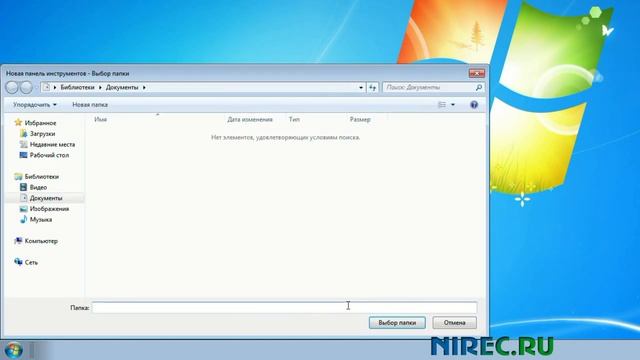The image size is (640, 360).
Task: Click the Back navigation arrow button
Action: point(12,87)
